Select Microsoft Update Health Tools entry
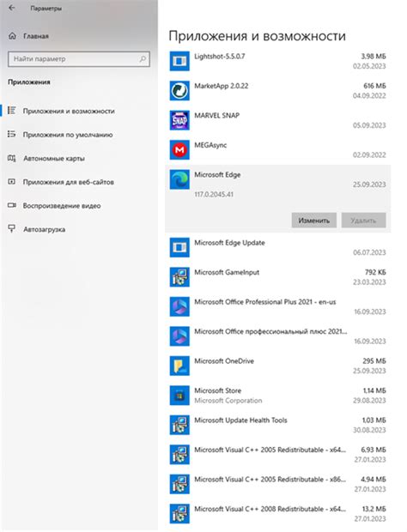The image size is (407, 532). coord(240,420)
